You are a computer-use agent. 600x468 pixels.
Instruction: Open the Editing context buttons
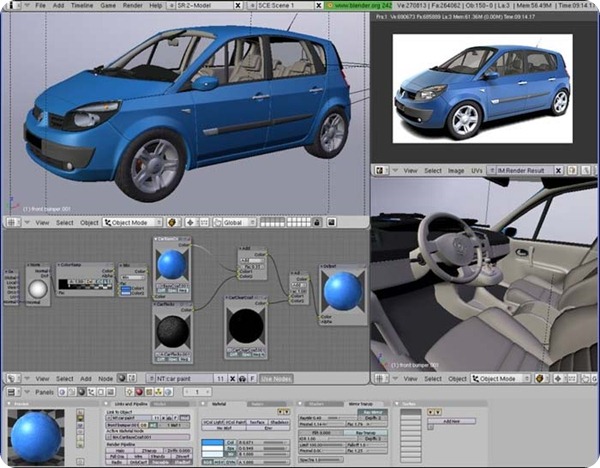tap(101, 392)
